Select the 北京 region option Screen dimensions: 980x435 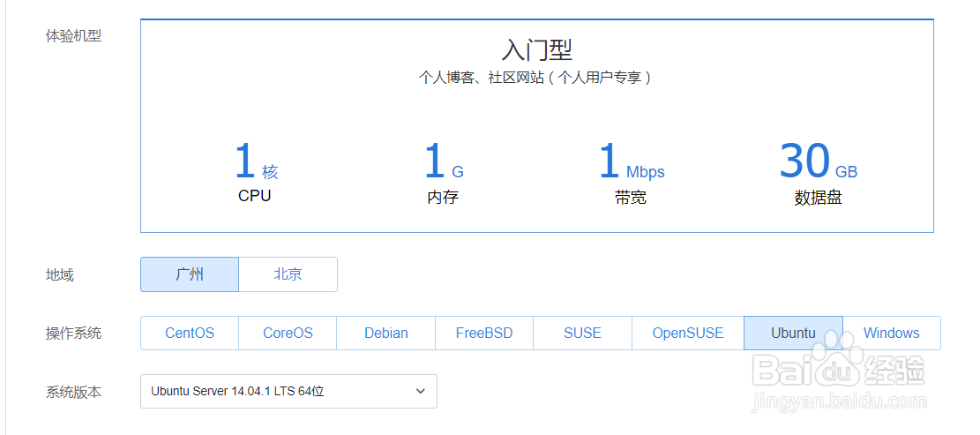point(288,274)
